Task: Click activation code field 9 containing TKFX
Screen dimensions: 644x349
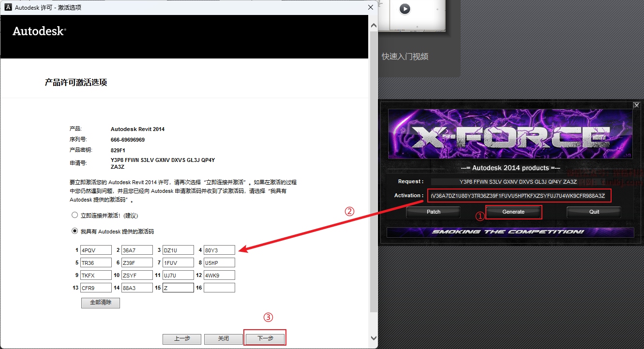Action: pyautogui.click(x=96, y=275)
